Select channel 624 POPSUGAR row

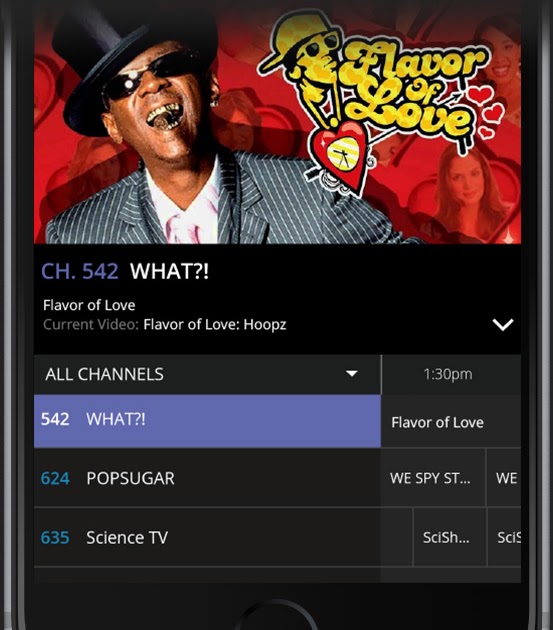pos(207,478)
